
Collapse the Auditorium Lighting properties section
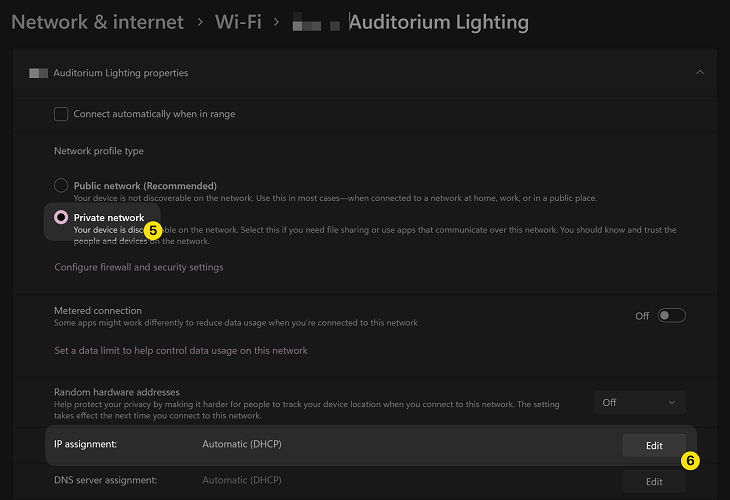tap(700, 73)
